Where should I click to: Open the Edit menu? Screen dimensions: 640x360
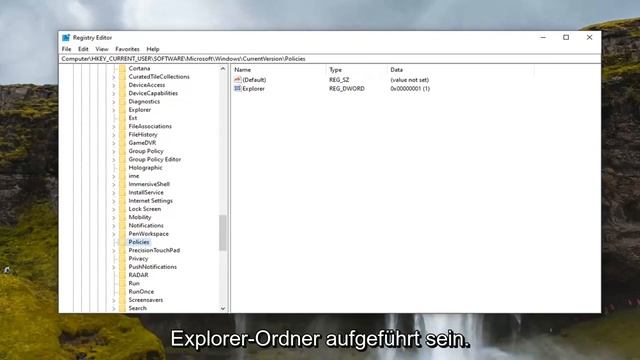[83, 49]
